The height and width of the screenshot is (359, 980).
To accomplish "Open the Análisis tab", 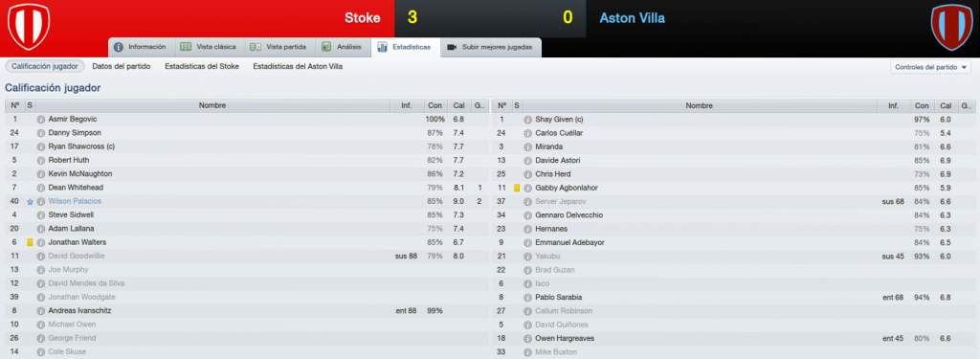I will 342,47.
